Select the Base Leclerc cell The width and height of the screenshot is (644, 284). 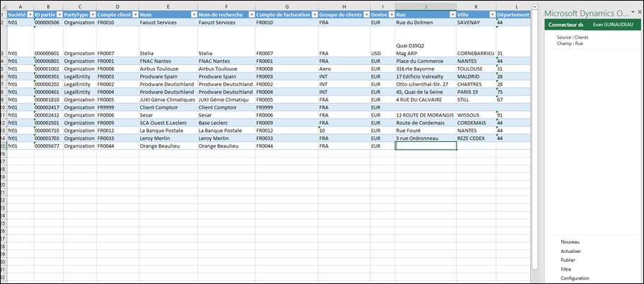point(226,123)
